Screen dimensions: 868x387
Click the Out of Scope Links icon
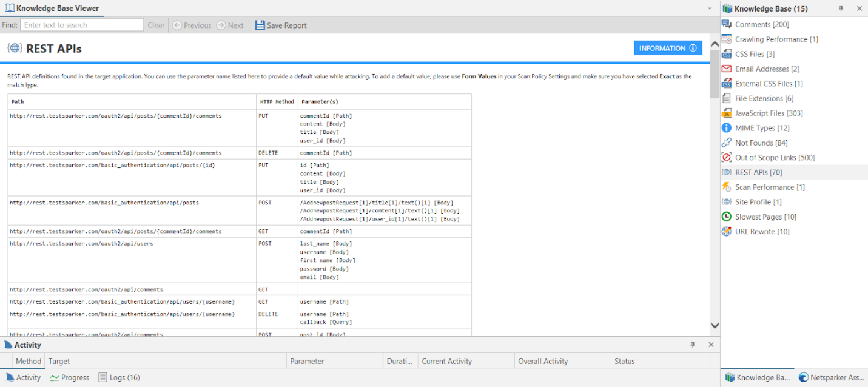pos(726,158)
